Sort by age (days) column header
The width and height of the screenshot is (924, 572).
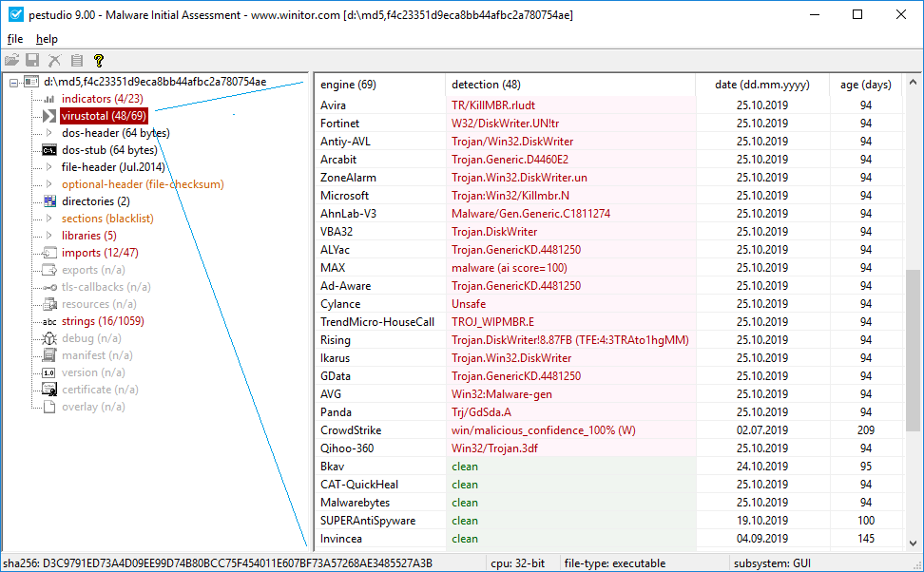[x=866, y=85]
